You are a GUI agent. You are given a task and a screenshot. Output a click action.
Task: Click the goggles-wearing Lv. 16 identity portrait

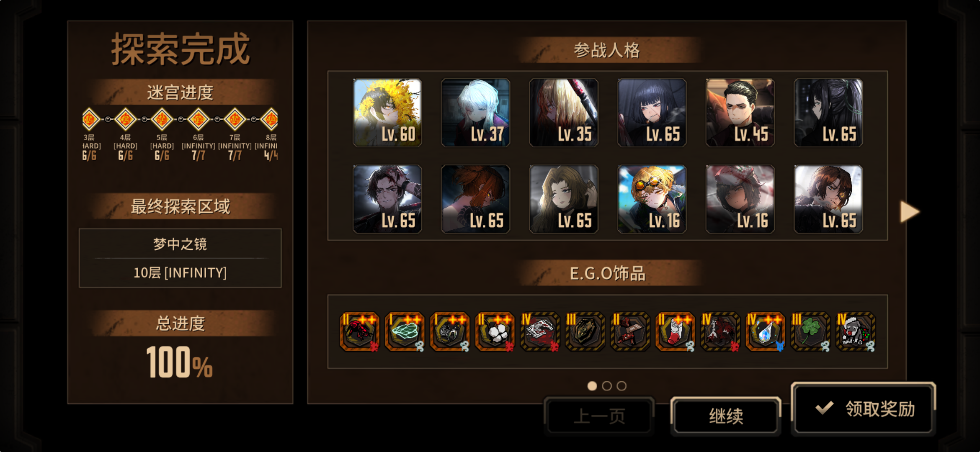pyautogui.click(x=652, y=199)
